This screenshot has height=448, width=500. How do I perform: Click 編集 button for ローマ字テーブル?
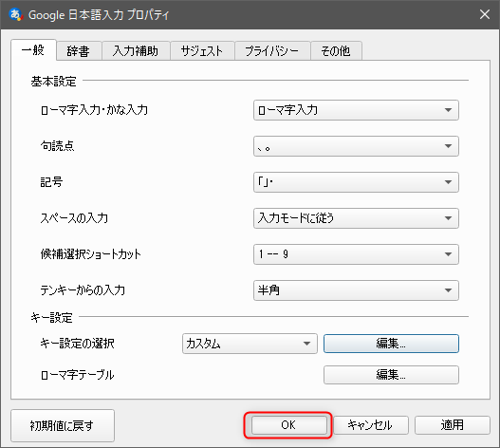(391, 375)
